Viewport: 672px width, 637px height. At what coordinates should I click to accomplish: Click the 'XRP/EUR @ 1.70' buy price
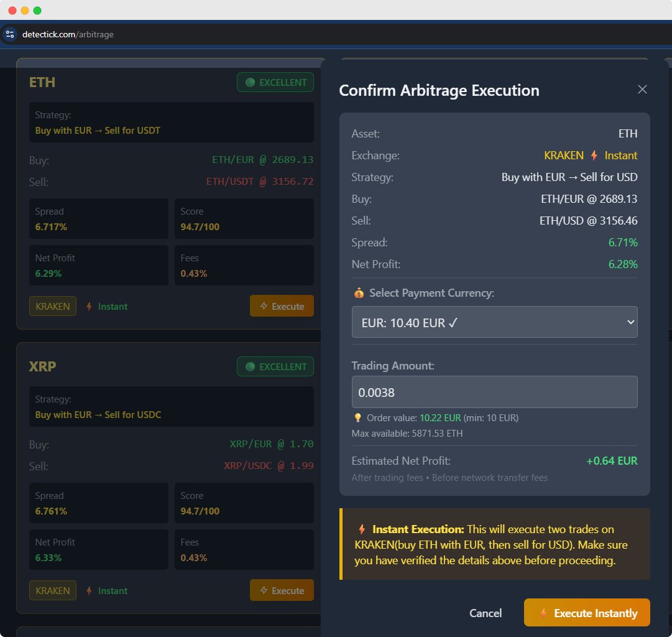[x=272, y=444]
